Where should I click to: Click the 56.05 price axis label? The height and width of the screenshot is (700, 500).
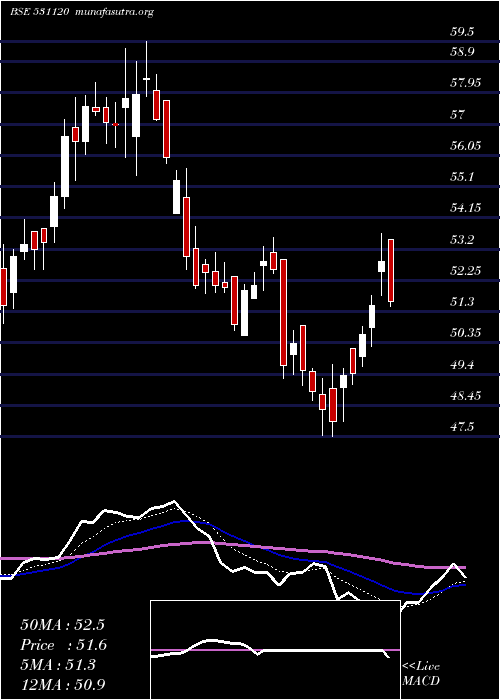(x=465, y=146)
